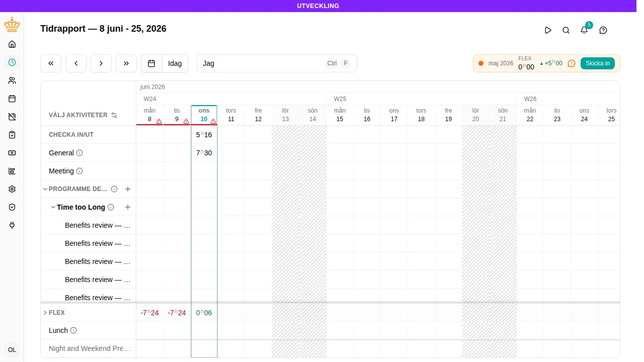The image size is (644, 362).
Task: Click the 7h30 General cell
Action: coord(204,153)
